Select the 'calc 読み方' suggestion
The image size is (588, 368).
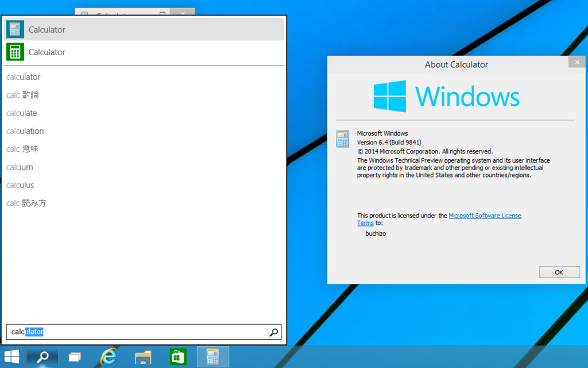pyautogui.click(x=26, y=203)
